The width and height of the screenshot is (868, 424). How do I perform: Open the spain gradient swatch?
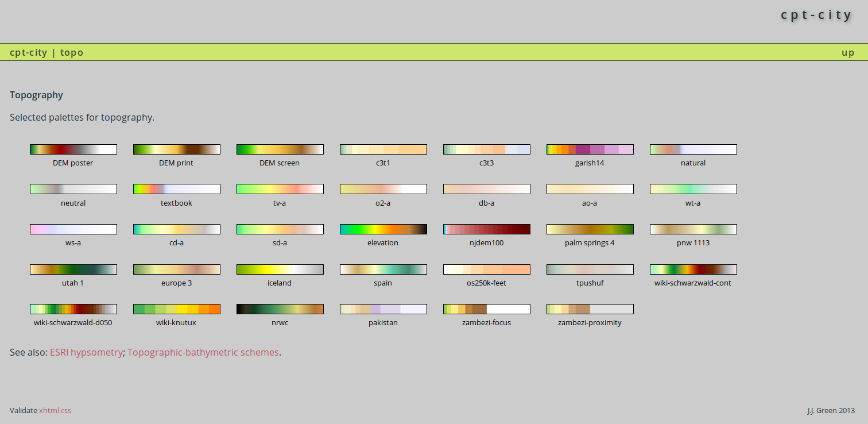pyautogui.click(x=383, y=269)
